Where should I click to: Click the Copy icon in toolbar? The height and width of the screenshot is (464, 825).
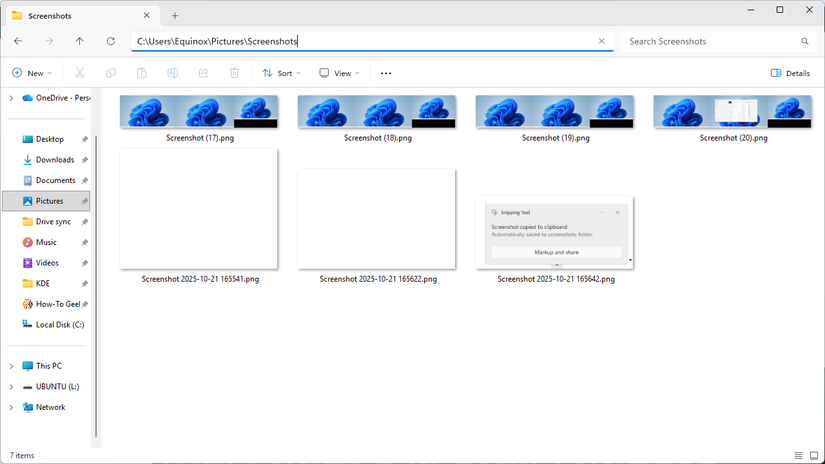tap(110, 73)
